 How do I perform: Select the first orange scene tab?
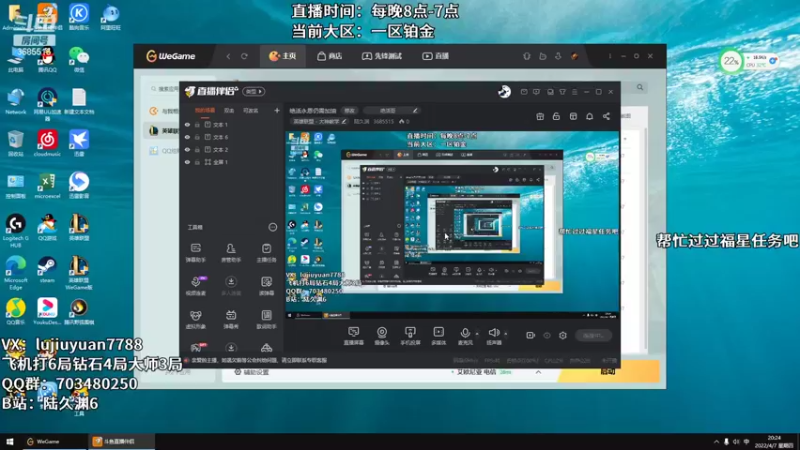coord(205,111)
